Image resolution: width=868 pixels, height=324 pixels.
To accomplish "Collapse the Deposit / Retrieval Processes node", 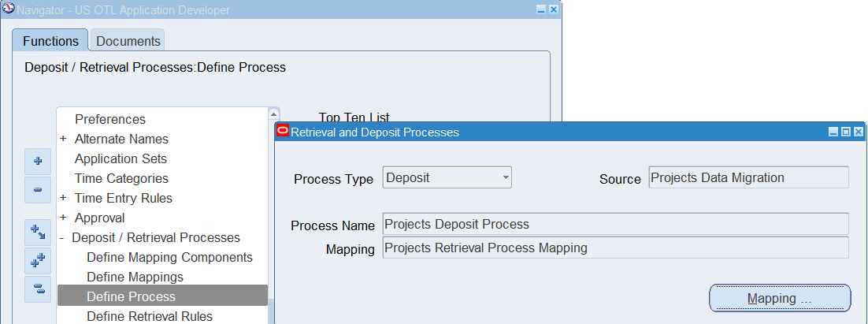I will pos(62,237).
